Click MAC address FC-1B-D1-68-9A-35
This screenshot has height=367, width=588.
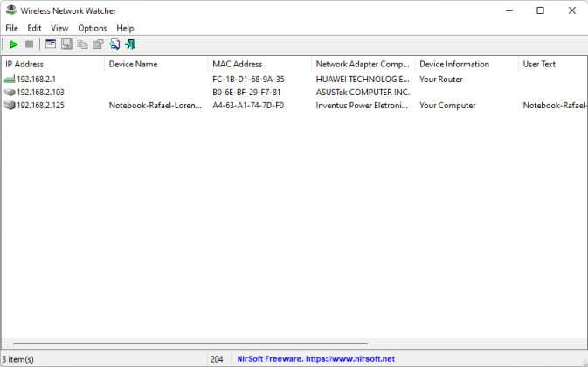point(248,80)
